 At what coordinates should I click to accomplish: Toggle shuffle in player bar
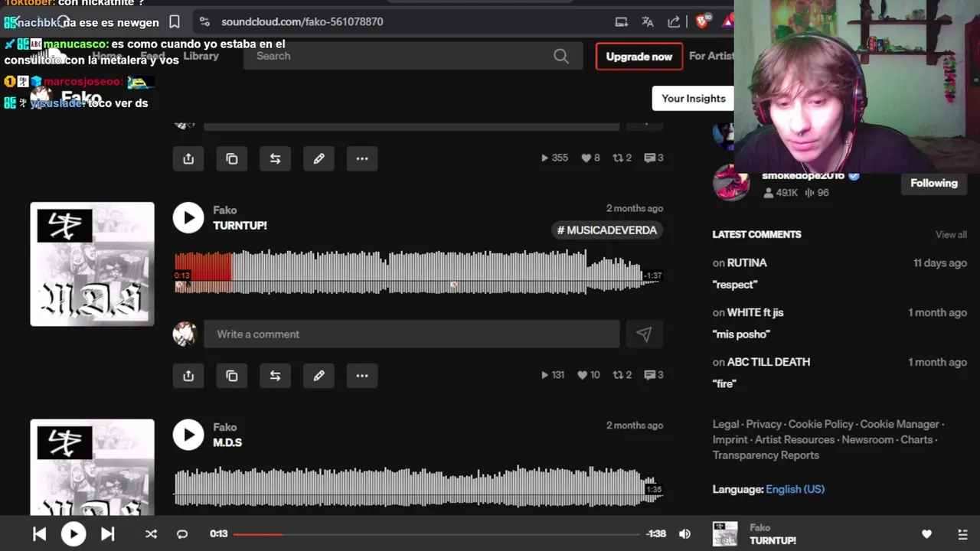coord(151,534)
